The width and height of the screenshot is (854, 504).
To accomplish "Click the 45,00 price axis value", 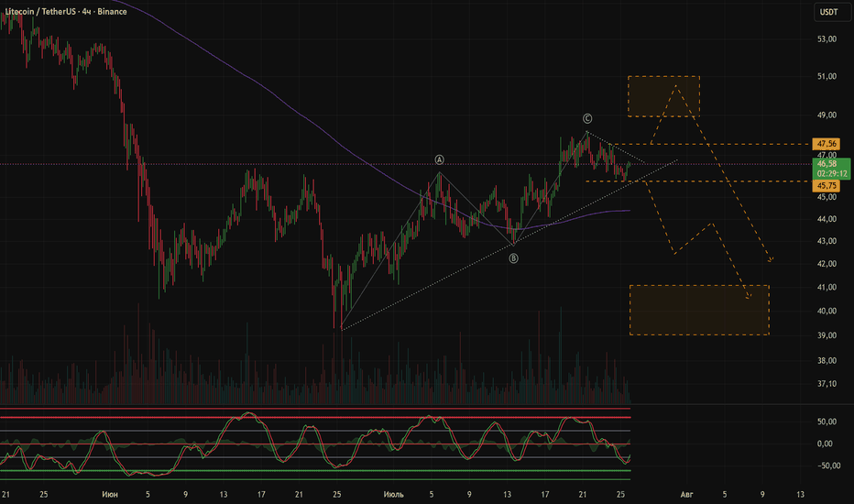I will (x=827, y=197).
